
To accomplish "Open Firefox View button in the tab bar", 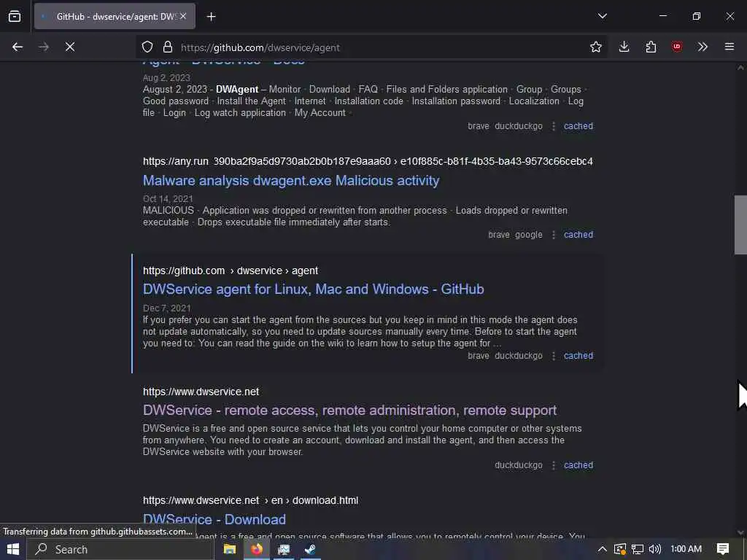I will [15, 16].
